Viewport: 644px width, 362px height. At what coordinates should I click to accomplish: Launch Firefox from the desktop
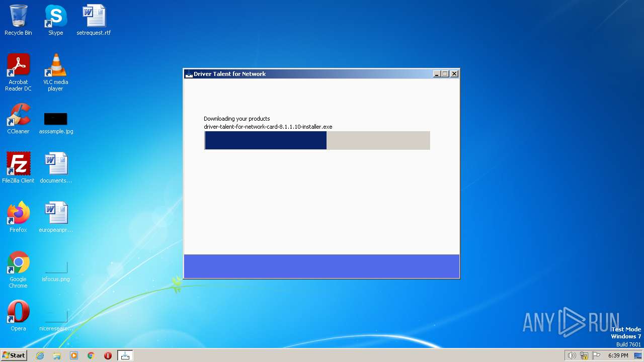(x=18, y=217)
